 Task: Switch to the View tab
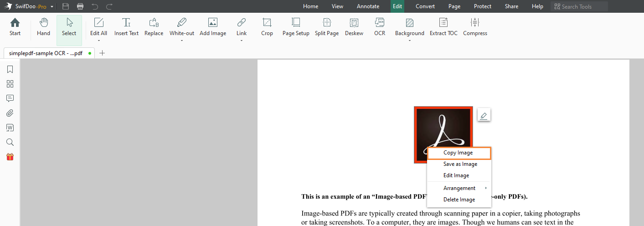tap(338, 6)
